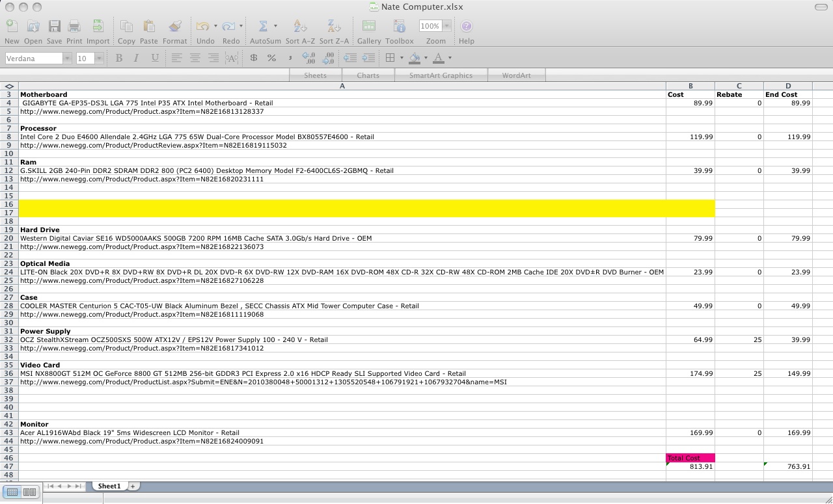The height and width of the screenshot is (504, 833).
Task: Align cell text to the left
Action: pos(176,58)
